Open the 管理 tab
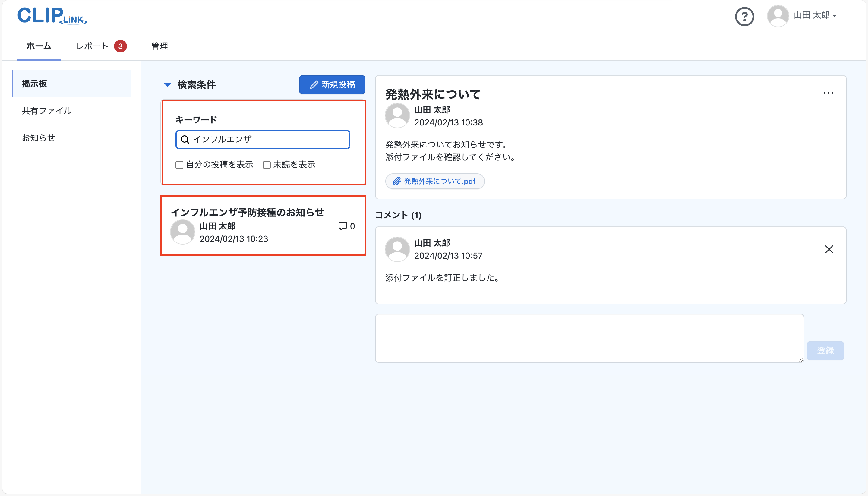This screenshot has width=868, height=496. [159, 46]
